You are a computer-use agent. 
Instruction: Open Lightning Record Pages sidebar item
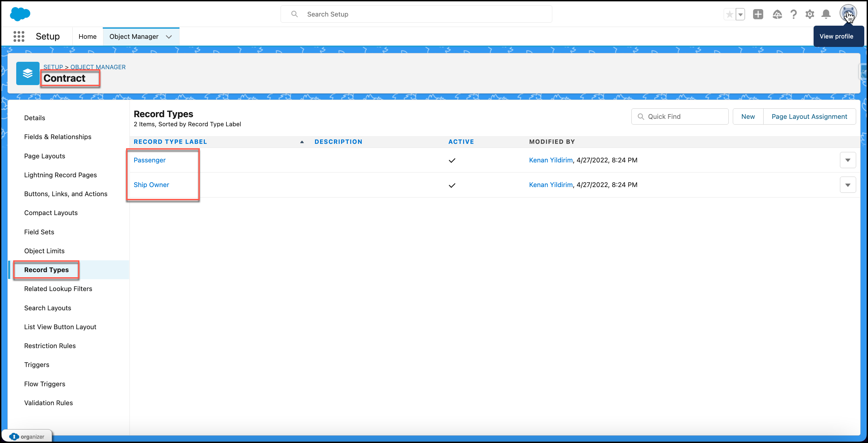coord(61,175)
